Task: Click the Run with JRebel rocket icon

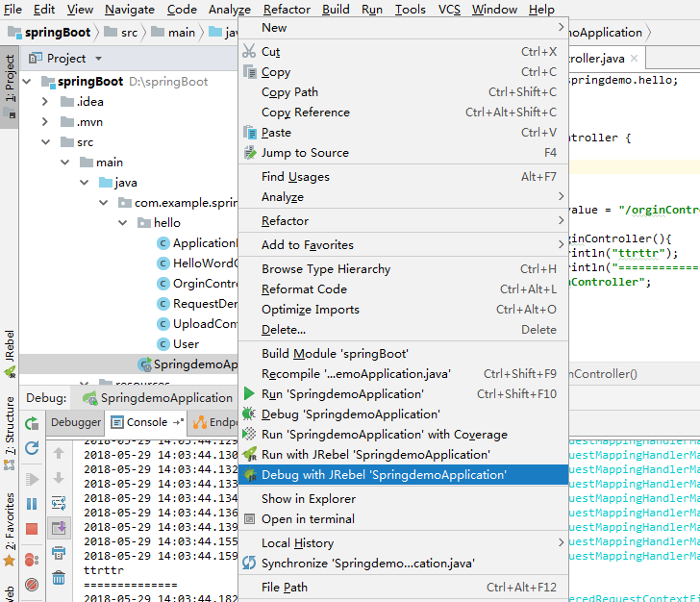Action: (249, 454)
